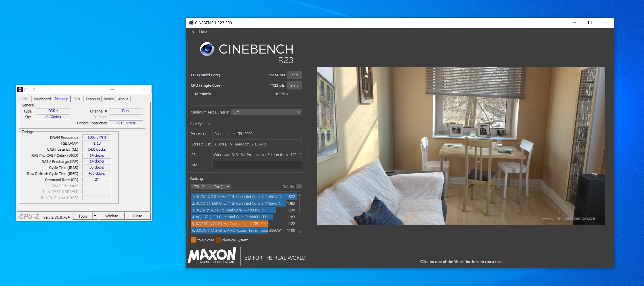
Task: Open the CPU (Single Core) ranking dropdown
Action: [211, 187]
